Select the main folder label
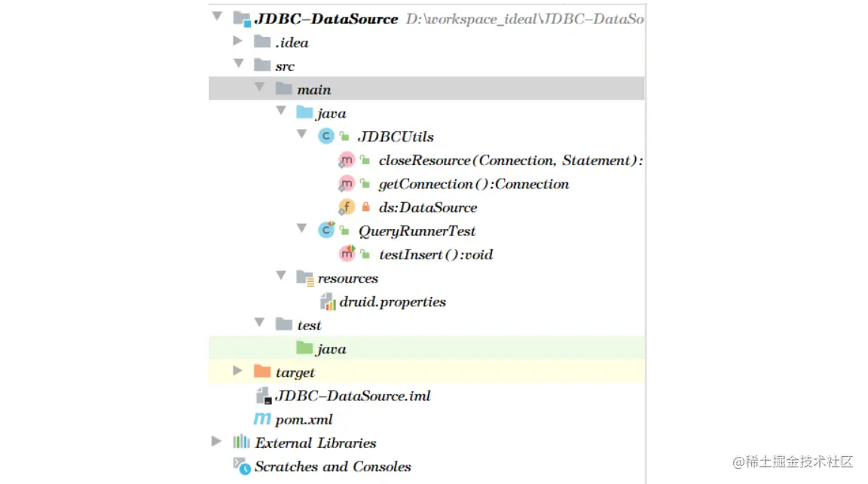Viewport: 868px width, 484px height. pyautogui.click(x=314, y=90)
